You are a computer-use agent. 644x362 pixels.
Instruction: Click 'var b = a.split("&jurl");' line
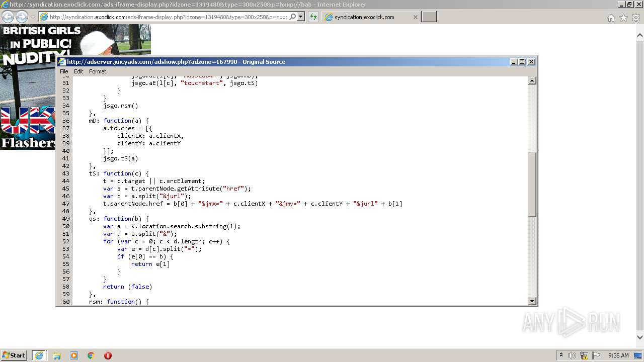pos(147,196)
